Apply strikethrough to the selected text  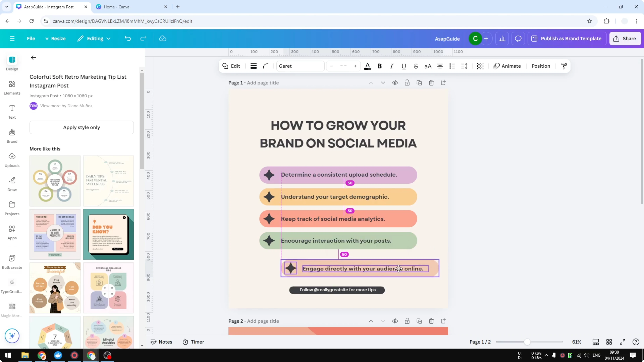[416, 66]
